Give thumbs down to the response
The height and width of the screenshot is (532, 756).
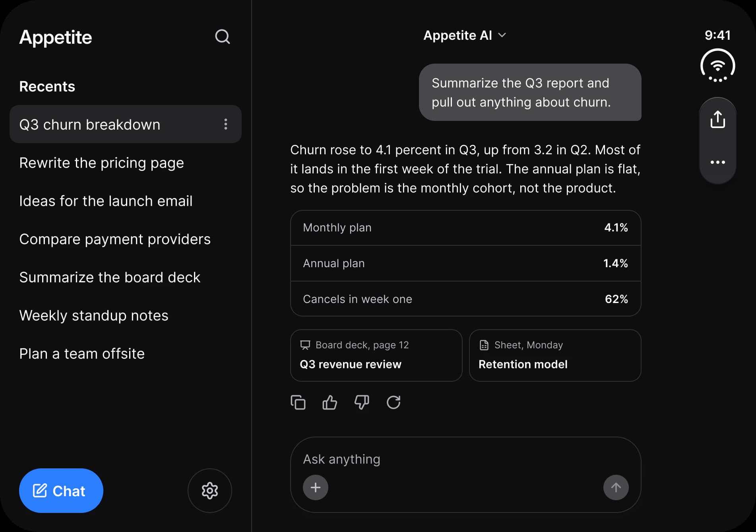(362, 402)
